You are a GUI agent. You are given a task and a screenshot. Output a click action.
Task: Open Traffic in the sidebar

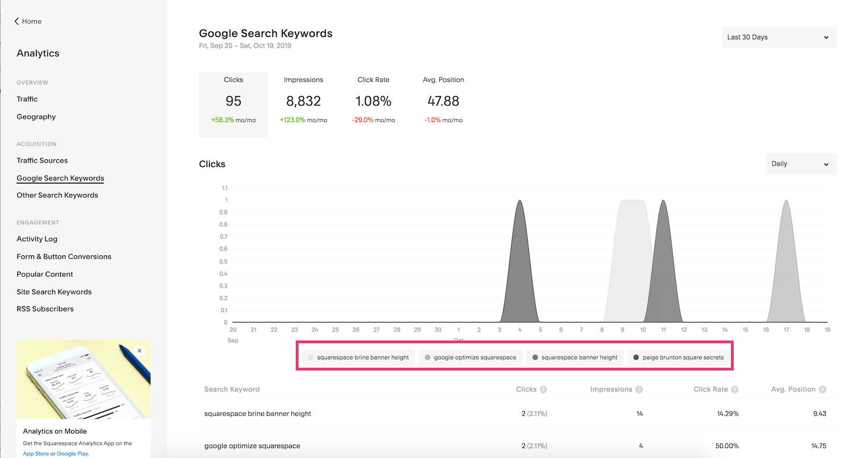point(27,99)
